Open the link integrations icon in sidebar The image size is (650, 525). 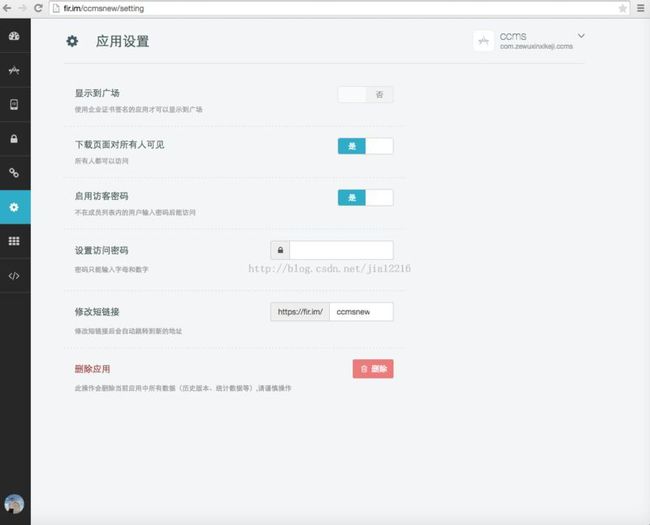tap(14, 173)
